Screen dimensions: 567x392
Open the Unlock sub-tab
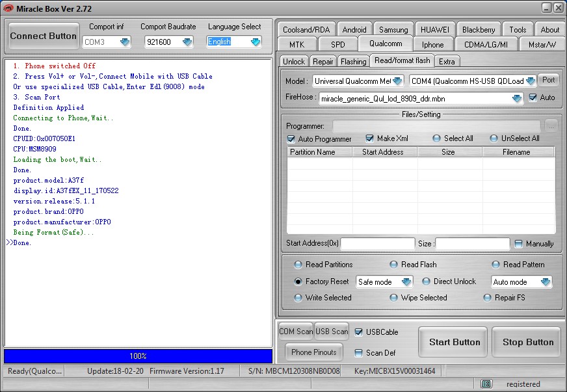(x=294, y=62)
